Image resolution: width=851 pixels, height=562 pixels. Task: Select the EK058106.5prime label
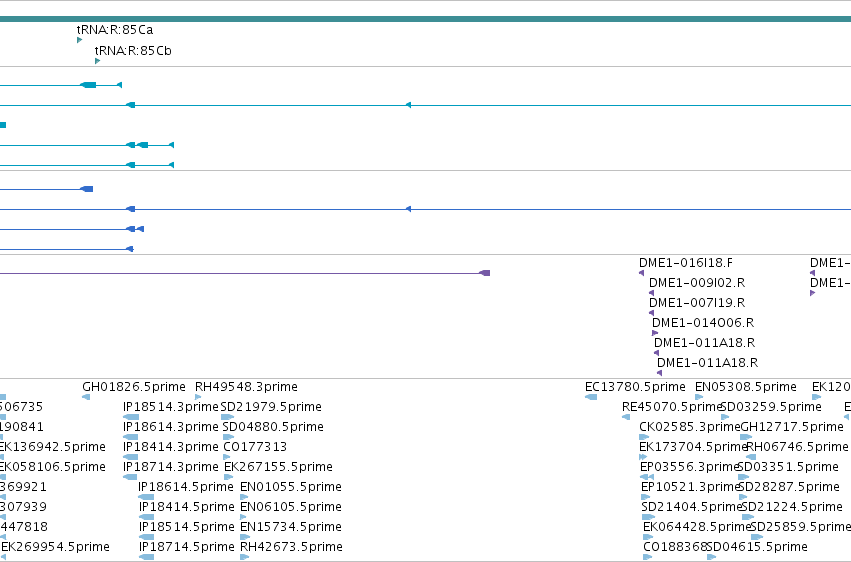click(x=53, y=467)
